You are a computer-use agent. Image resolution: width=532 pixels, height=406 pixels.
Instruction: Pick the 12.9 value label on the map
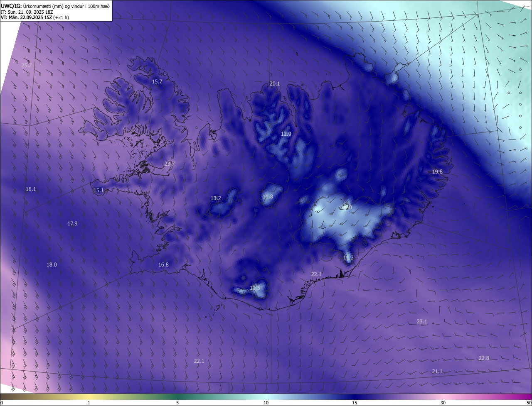[286, 134]
